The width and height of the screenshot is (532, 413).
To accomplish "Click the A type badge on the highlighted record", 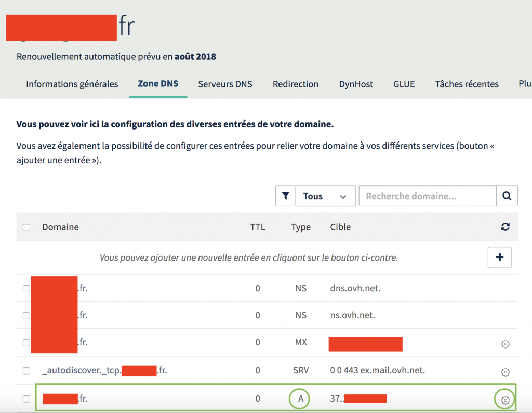I will tap(299, 398).
